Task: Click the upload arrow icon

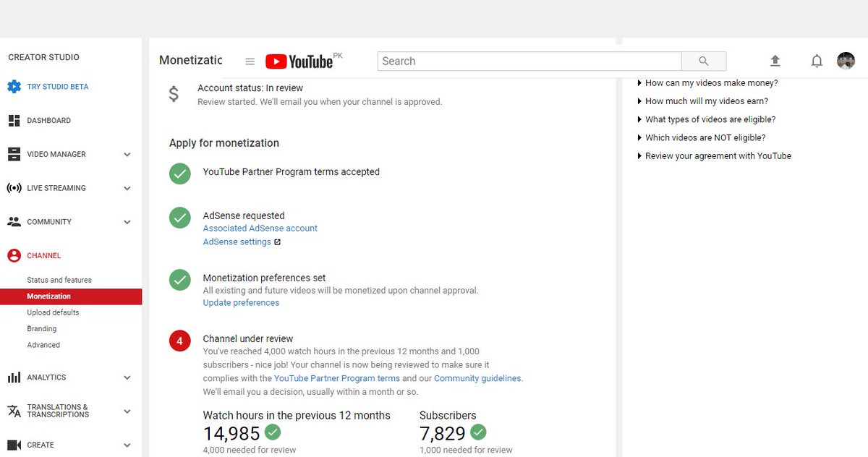Action: coord(775,61)
